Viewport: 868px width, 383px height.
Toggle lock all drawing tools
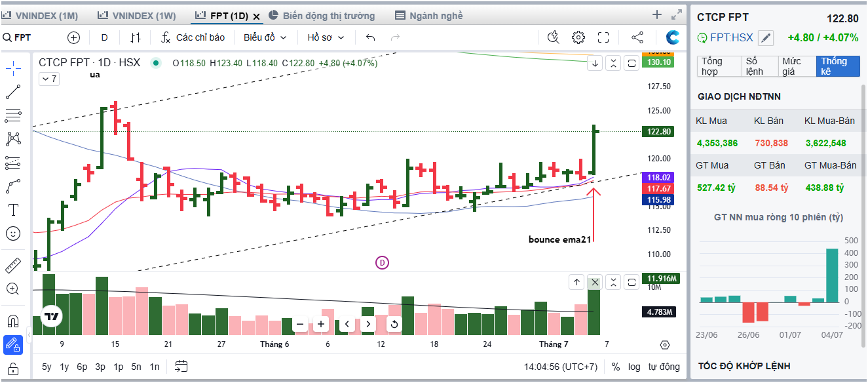click(13, 369)
